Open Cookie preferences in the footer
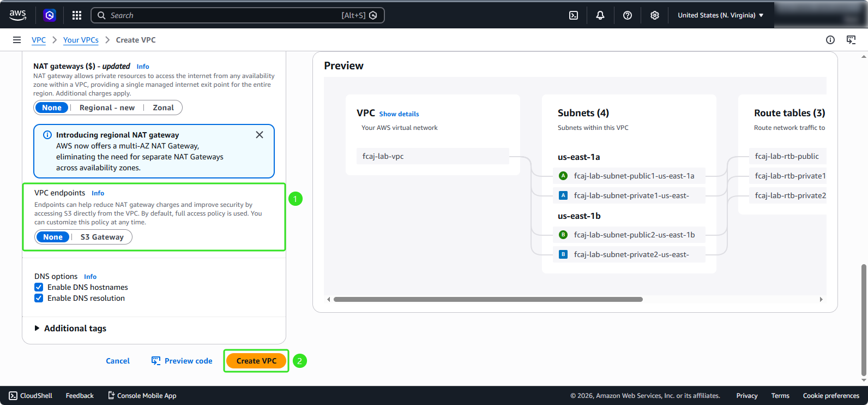 click(831, 396)
